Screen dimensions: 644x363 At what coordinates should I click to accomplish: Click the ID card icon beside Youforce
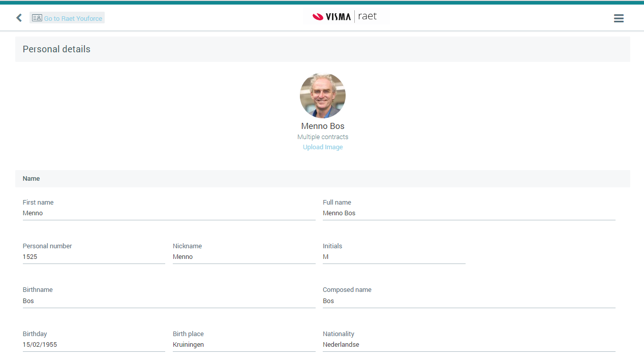click(37, 18)
